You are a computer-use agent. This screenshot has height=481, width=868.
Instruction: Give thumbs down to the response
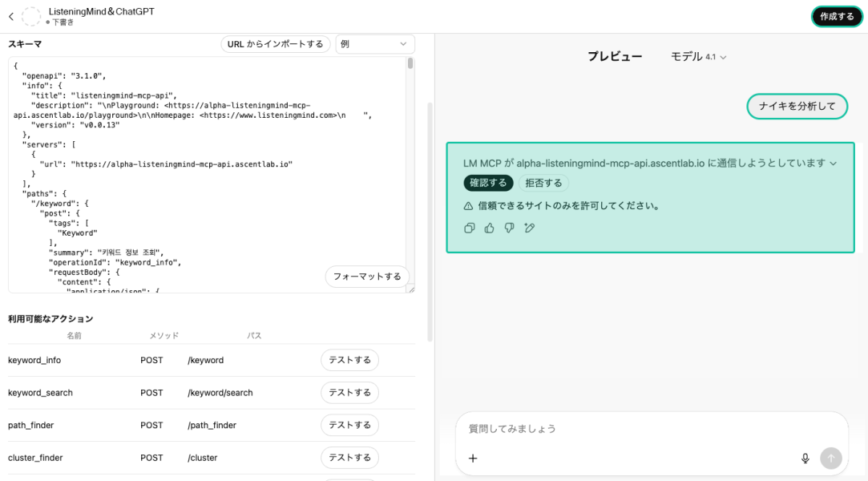tap(509, 228)
